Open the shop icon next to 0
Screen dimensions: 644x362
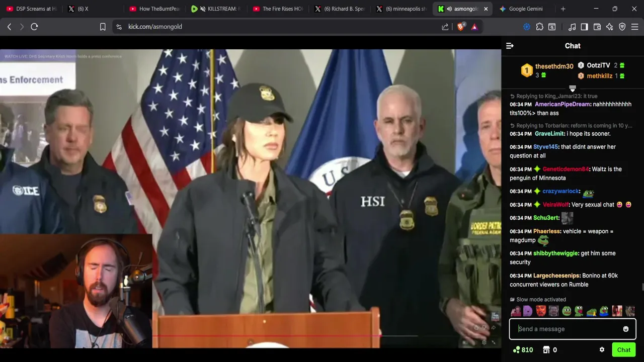coord(546,350)
